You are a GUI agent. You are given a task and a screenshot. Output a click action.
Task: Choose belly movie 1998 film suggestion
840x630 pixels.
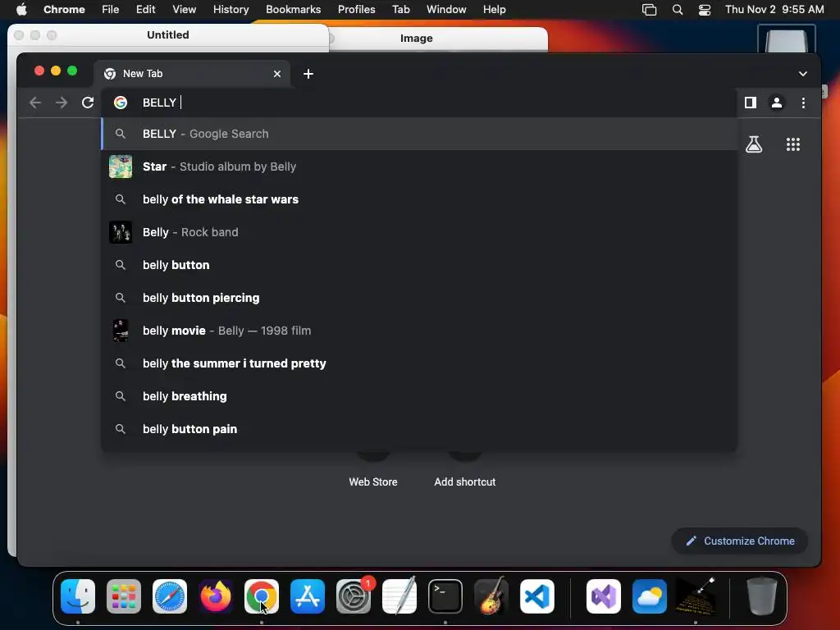tap(419, 331)
